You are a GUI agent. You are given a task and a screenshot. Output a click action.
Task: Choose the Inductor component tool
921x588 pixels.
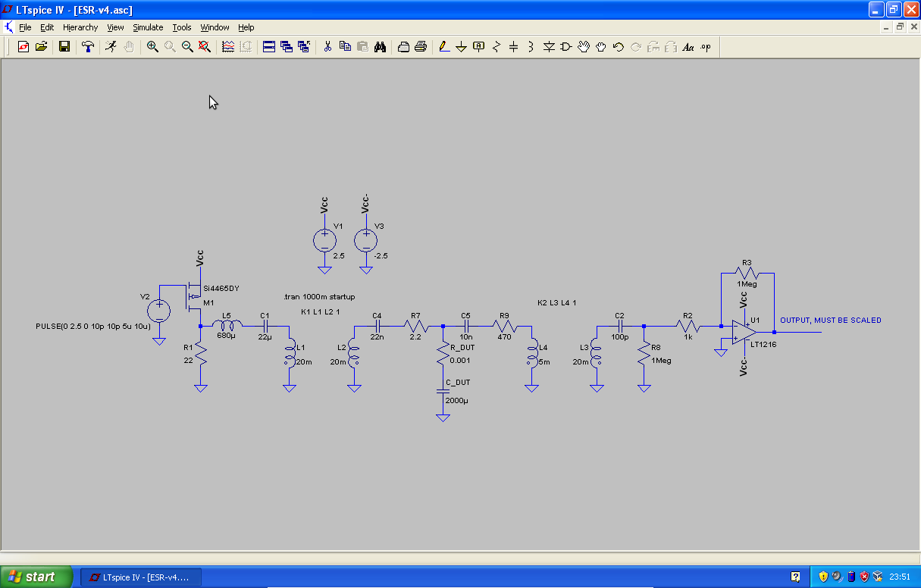[x=531, y=47]
